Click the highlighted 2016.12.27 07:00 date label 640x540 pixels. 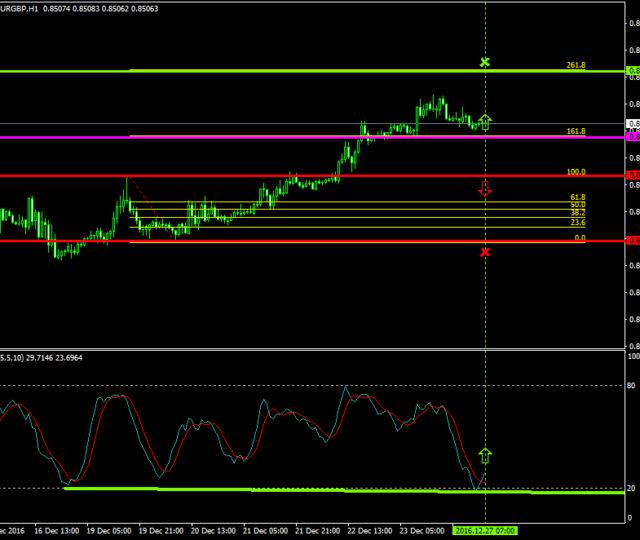coord(485,530)
